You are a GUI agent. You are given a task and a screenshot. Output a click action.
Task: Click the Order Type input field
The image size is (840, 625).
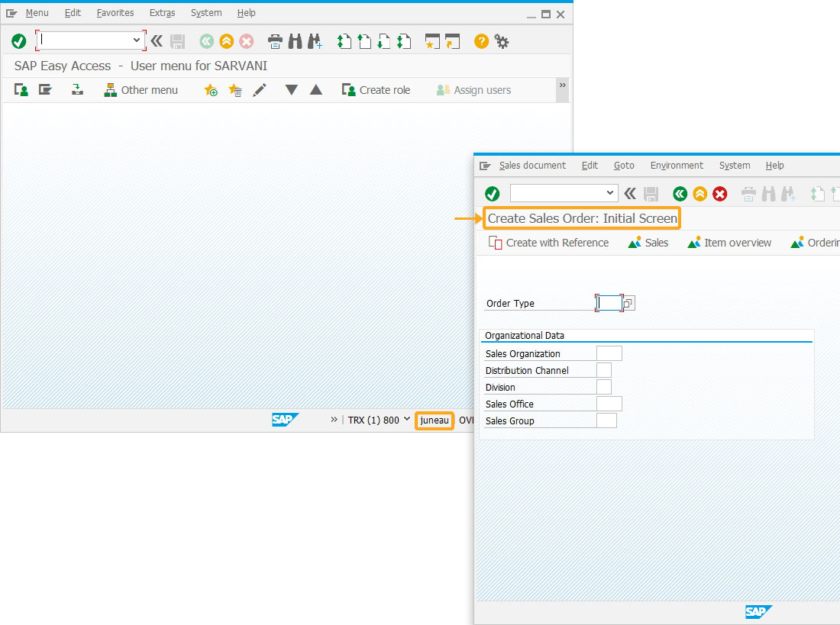pyautogui.click(x=609, y=303)
